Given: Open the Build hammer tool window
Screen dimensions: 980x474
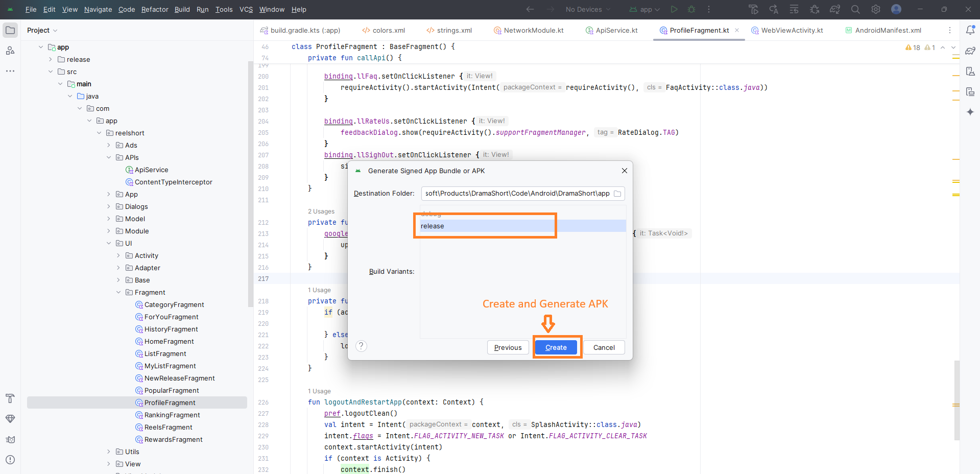Looking at the screenshot, I should 10,398.
